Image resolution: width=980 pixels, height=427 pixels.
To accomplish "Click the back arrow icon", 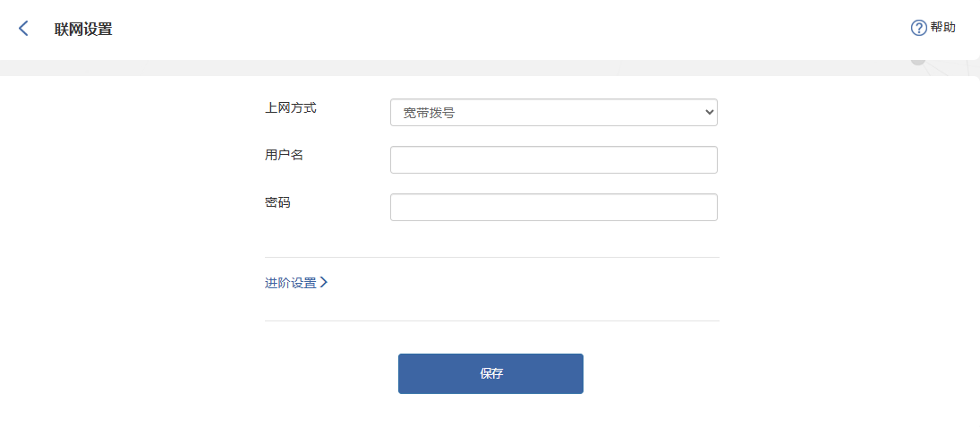I will point(23,28).
